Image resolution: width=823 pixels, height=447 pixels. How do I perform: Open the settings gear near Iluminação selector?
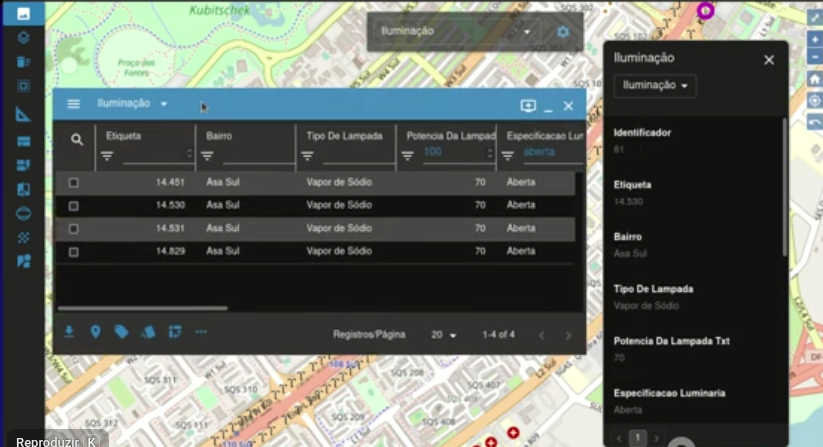(563, 32)
